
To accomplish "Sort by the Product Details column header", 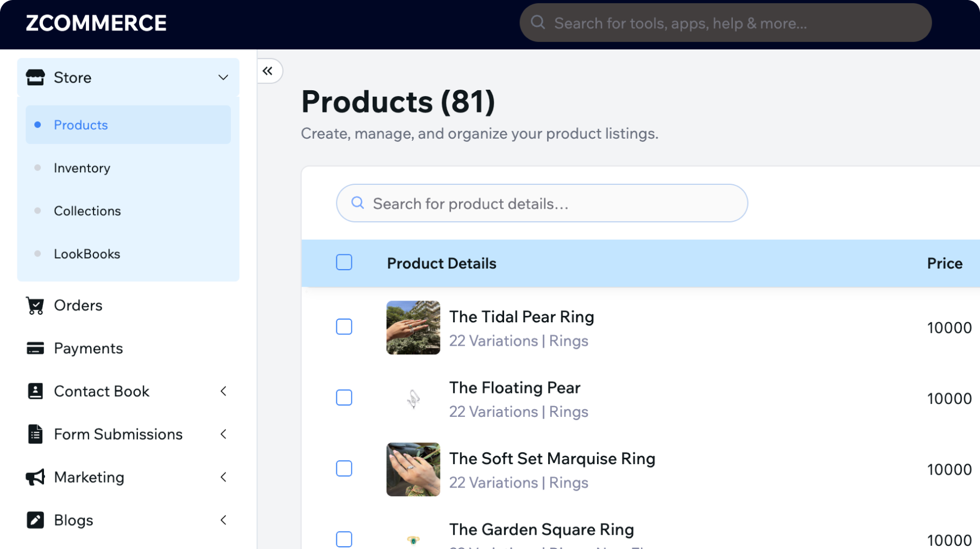I will (x=442, y=263).
